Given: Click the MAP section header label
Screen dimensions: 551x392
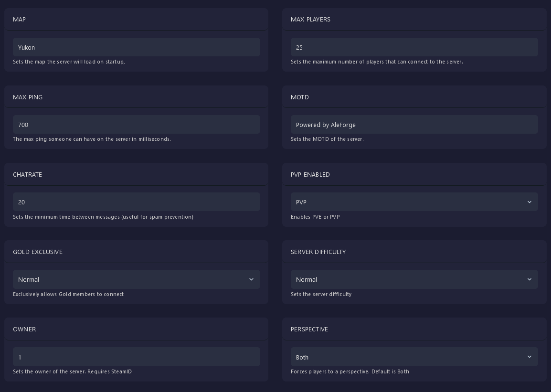Looking at the screenshot, I should tap(20, 20).
